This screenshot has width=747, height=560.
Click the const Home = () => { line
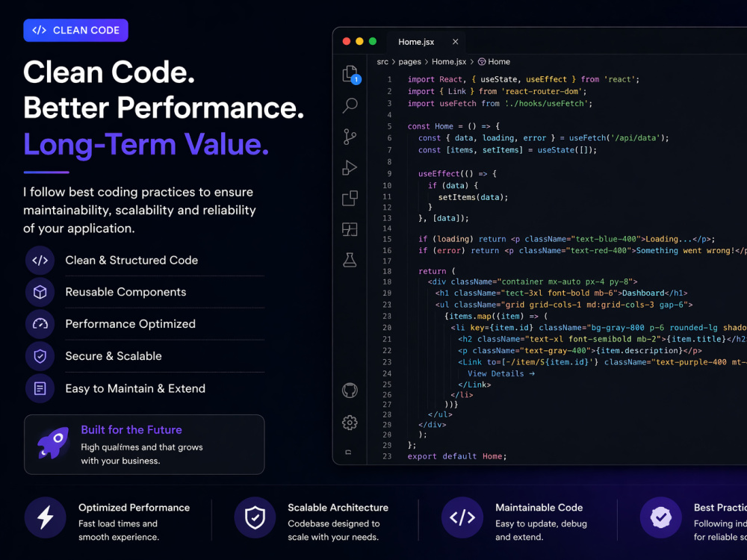pos(453,126)
